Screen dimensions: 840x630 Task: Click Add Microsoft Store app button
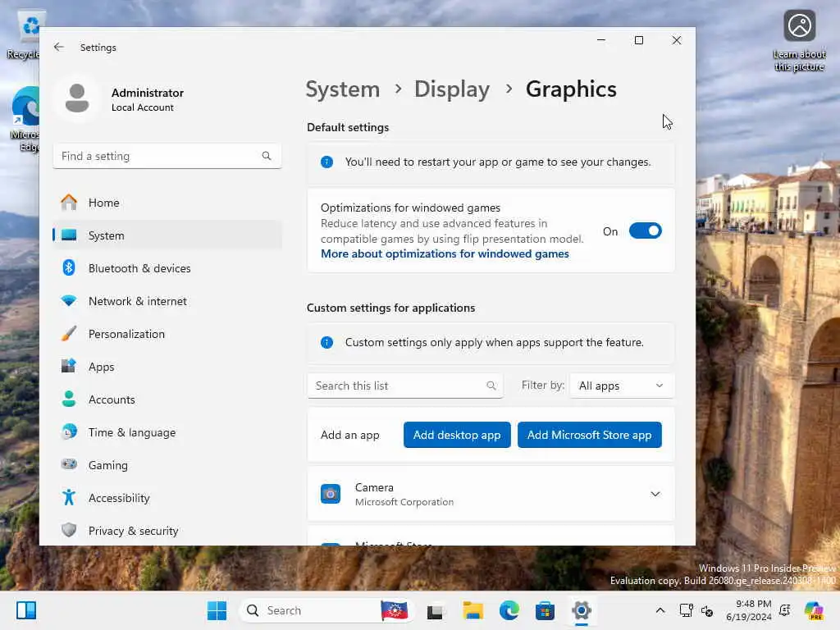[x=589, y=435]
